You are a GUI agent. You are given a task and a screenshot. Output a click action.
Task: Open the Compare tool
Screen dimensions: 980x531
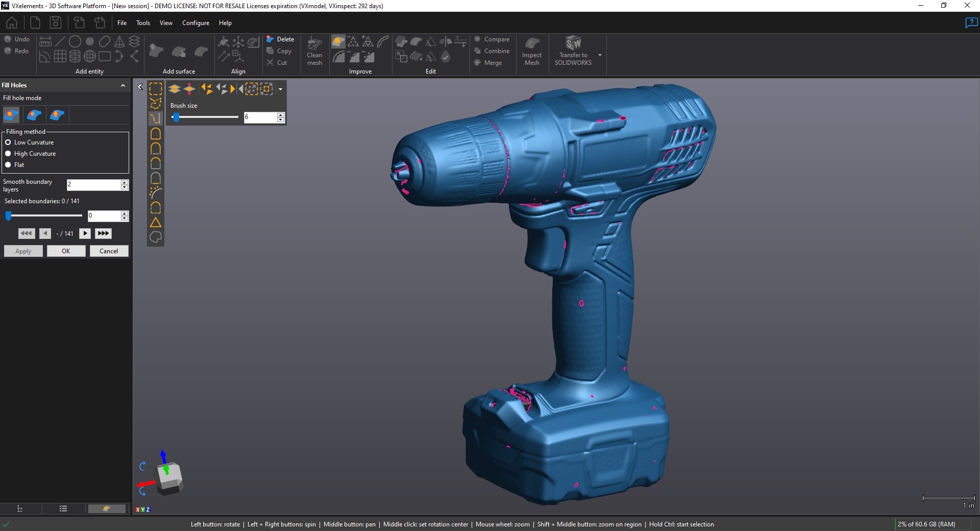tap(492, 39)
